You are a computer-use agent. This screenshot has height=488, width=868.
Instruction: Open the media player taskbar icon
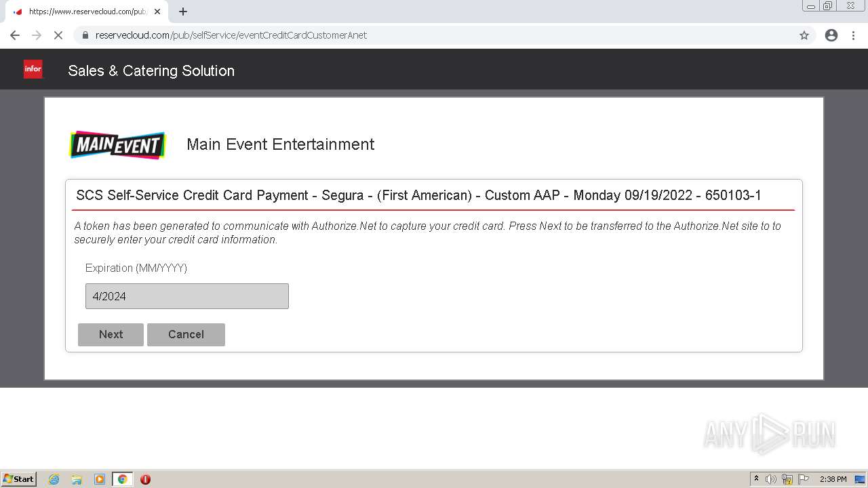pyautogui.click(x=100, y=479)
